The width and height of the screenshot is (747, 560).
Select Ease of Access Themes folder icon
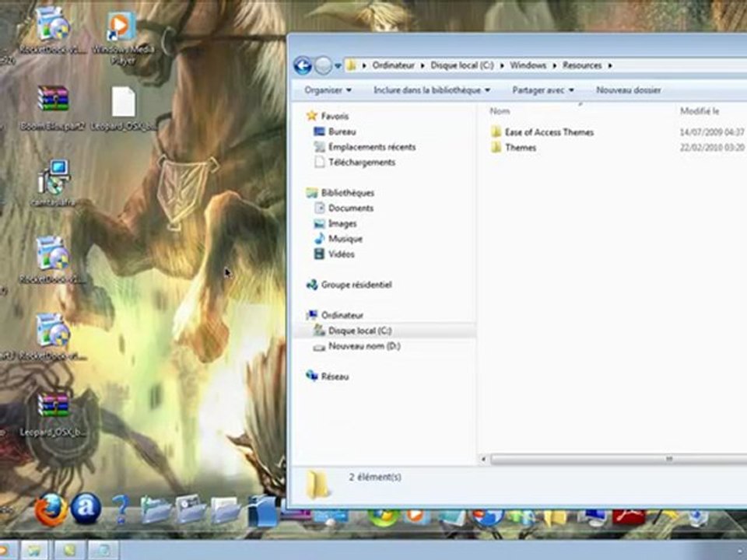coord(496,132)
